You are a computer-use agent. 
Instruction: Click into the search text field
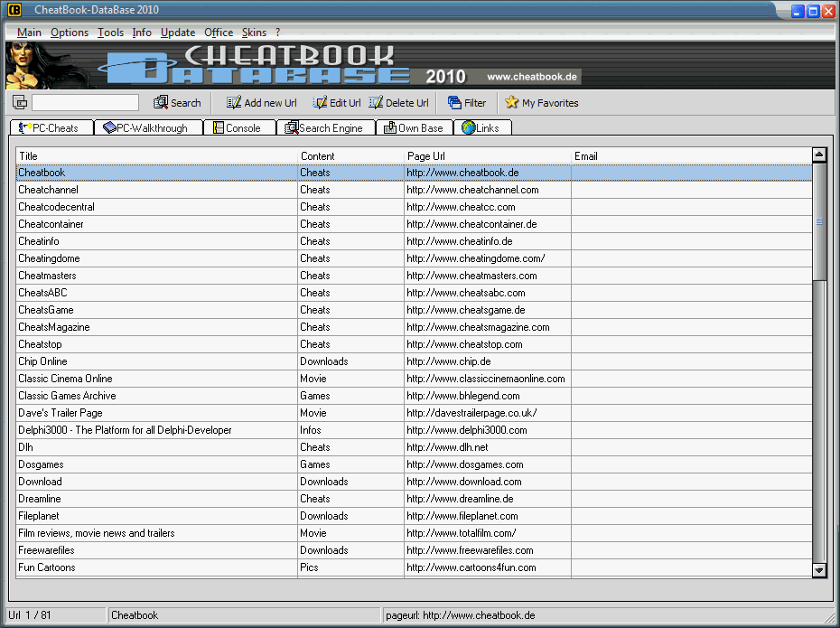pos(85,103)
